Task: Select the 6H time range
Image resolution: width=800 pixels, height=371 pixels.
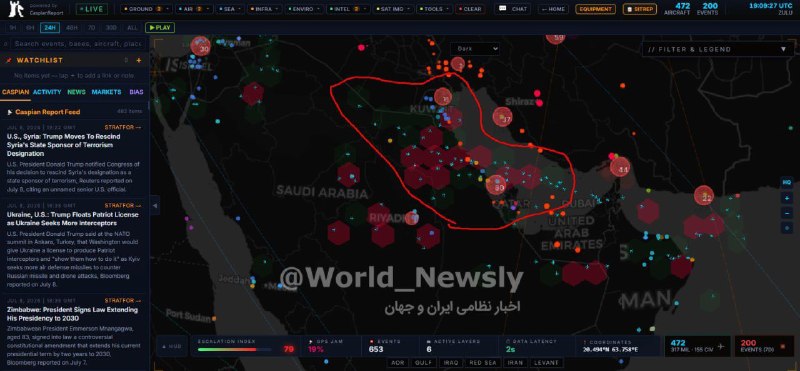Action: 30,28
